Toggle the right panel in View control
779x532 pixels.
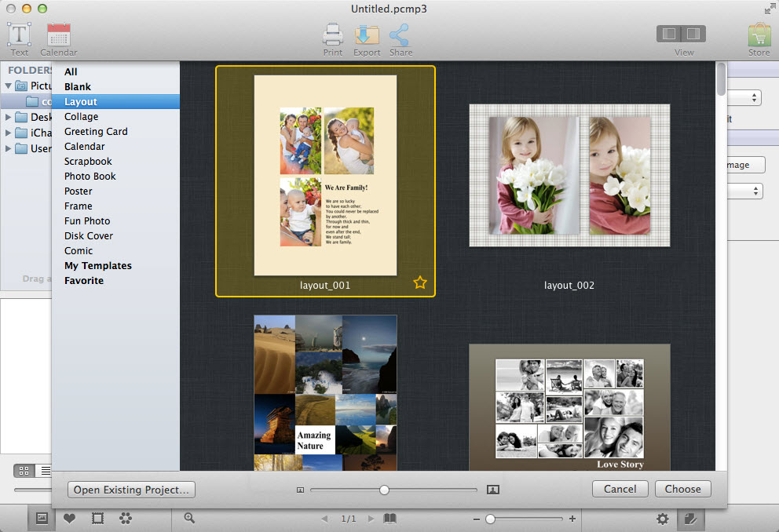pos(693,34)
